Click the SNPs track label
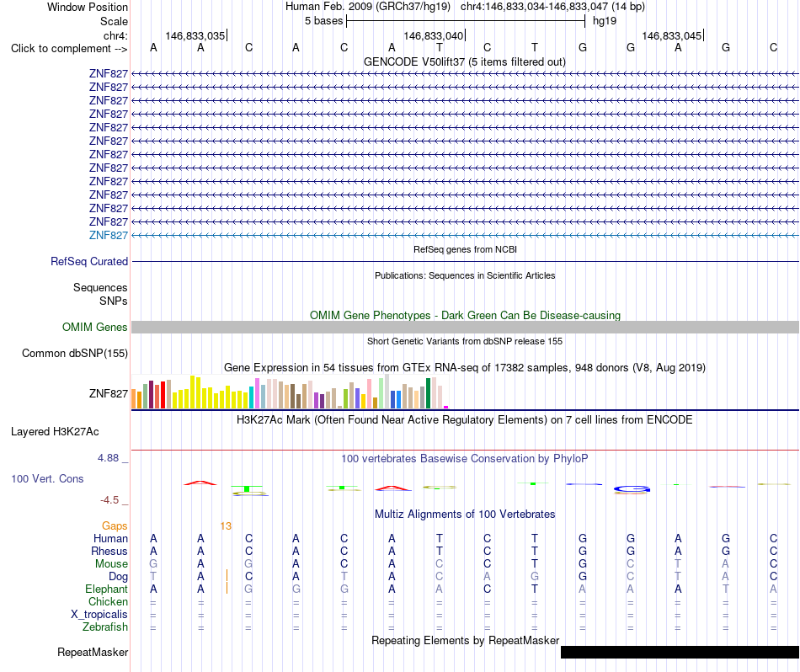800x672 pixels. [114, 301]
